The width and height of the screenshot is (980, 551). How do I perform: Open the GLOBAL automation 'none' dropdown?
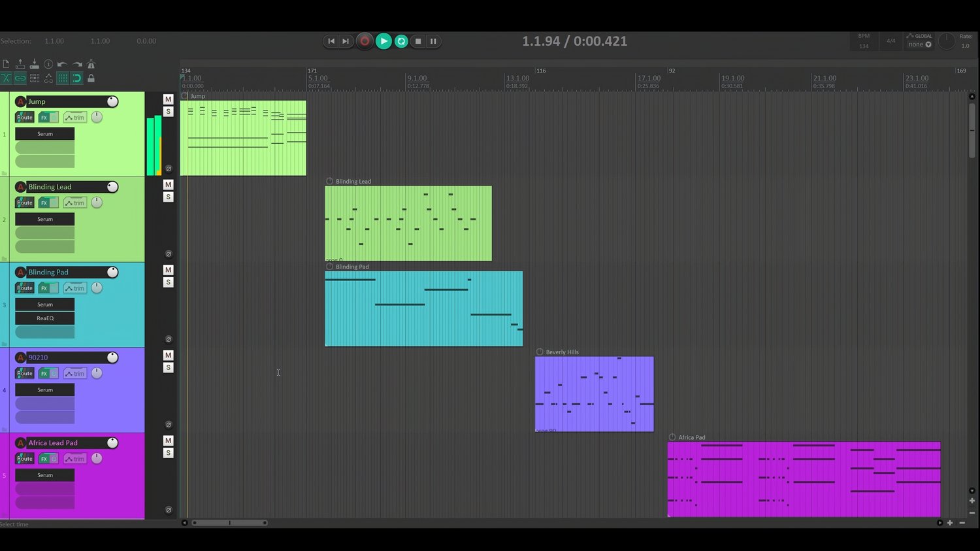(x=920, y=44)
